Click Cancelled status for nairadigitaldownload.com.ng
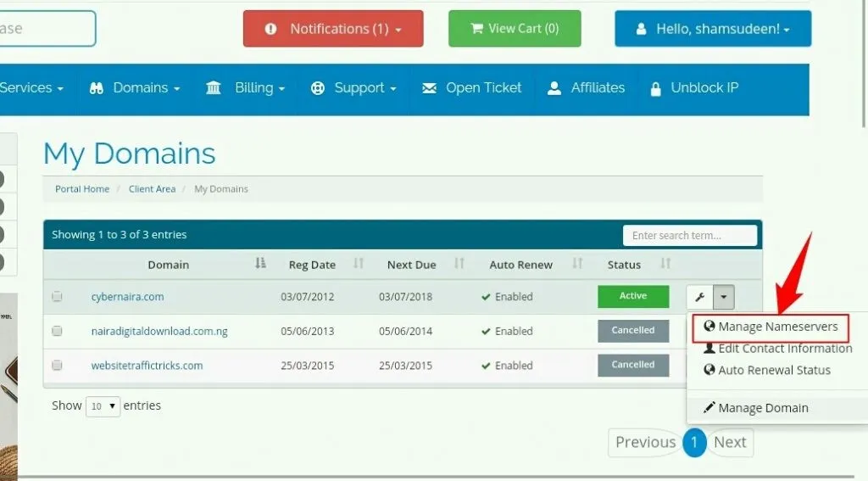The width and height of the screenshot is (868, 481). pos(633,331)
